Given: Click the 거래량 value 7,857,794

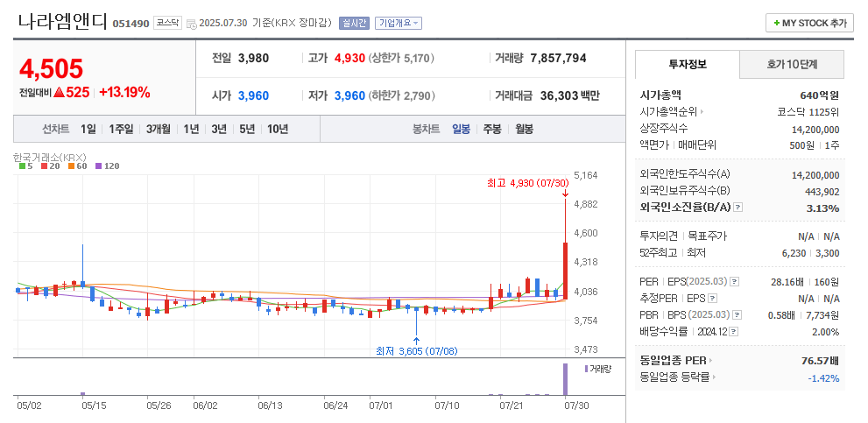Looking at the screenshot, I should [x=558, y=58].
